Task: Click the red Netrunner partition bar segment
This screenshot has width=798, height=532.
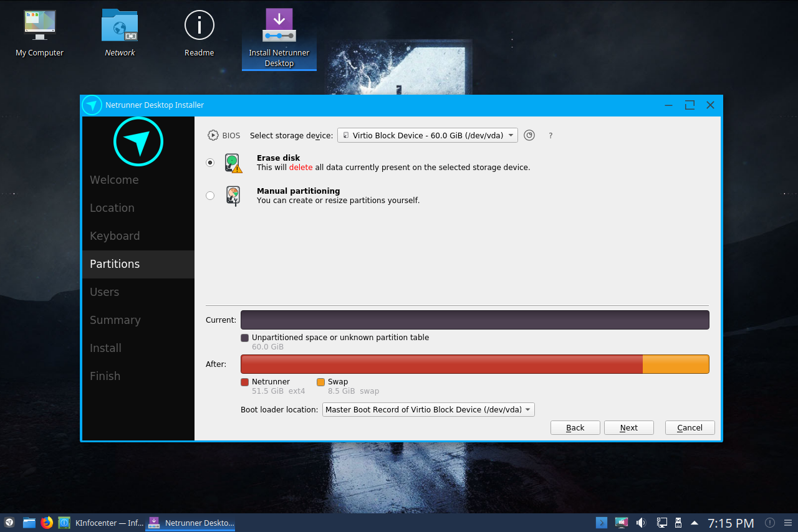Action: pos(441,364)
